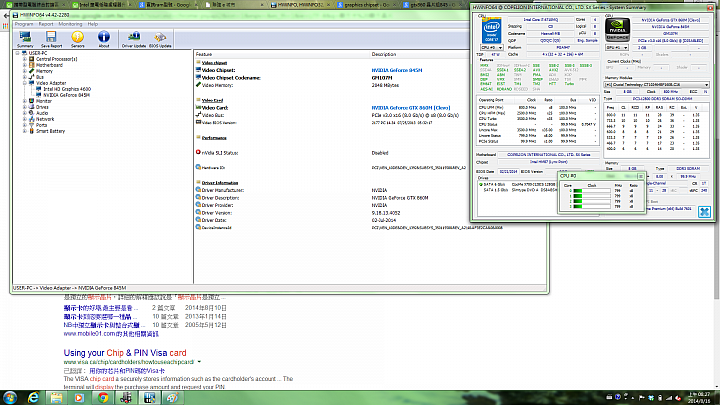Open the Program menu
Image resolution: width=720 pixels, height=405 pixels.
(x=24, y=24)
